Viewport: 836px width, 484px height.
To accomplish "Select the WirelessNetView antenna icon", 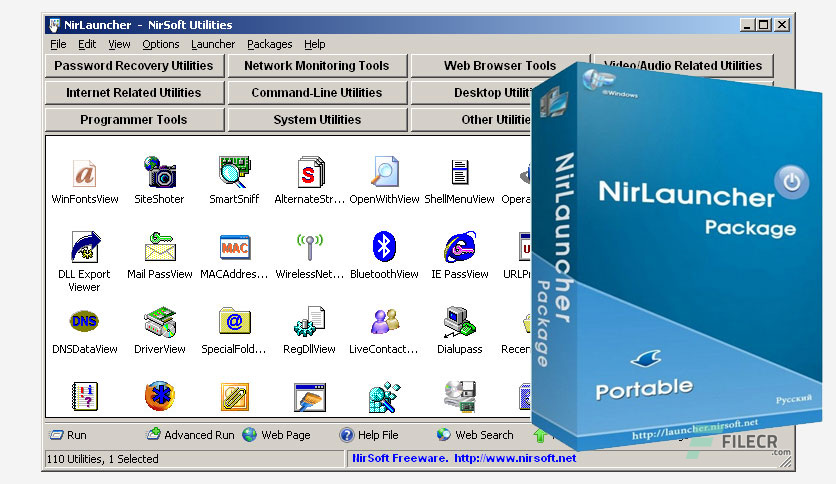I will [x=310, y=246].
